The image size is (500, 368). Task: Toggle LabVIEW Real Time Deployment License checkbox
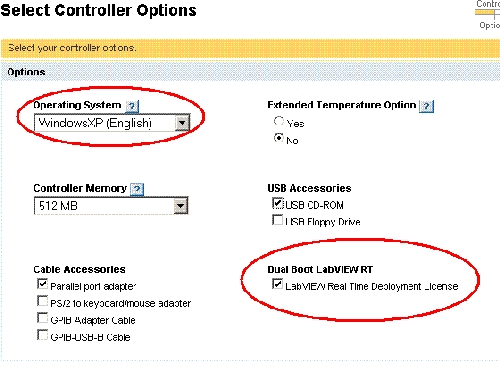tap(277, 284)
